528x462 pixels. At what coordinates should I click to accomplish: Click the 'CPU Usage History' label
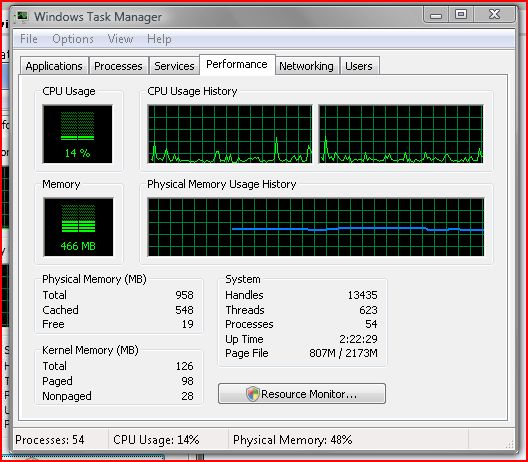[192, 91]
